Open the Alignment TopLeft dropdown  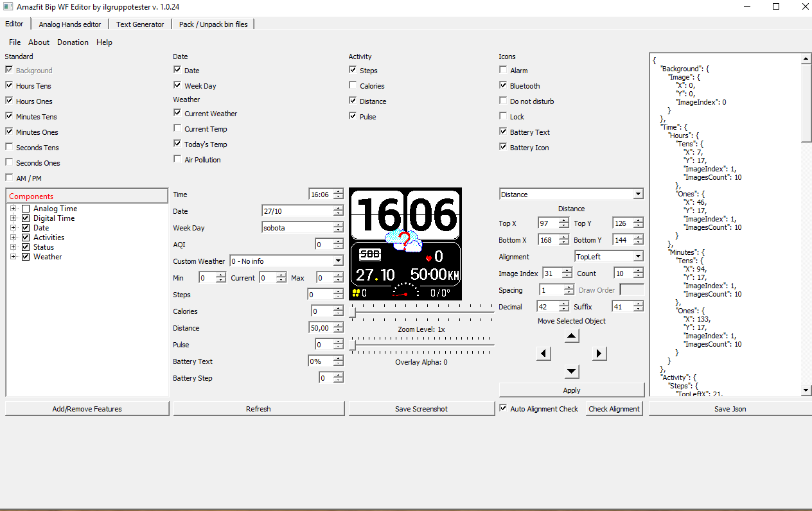[x=637, y=256]
